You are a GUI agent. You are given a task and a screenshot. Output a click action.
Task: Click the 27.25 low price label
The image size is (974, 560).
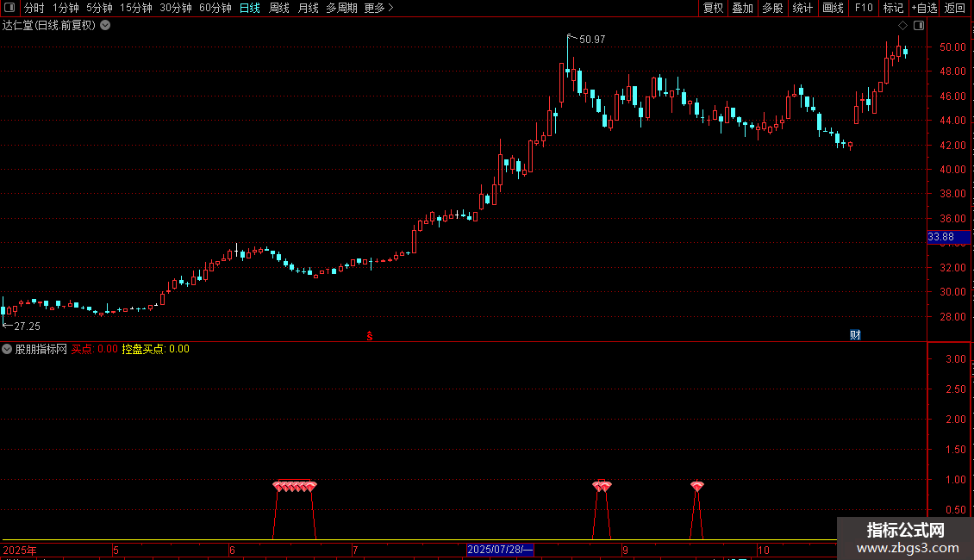[x=27, y=326]
